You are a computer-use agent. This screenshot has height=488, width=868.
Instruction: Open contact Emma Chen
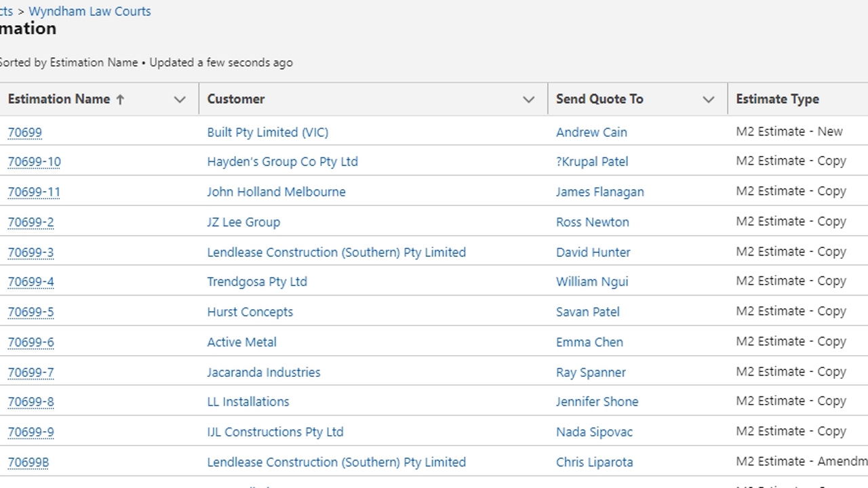click(x=589, y=342)
